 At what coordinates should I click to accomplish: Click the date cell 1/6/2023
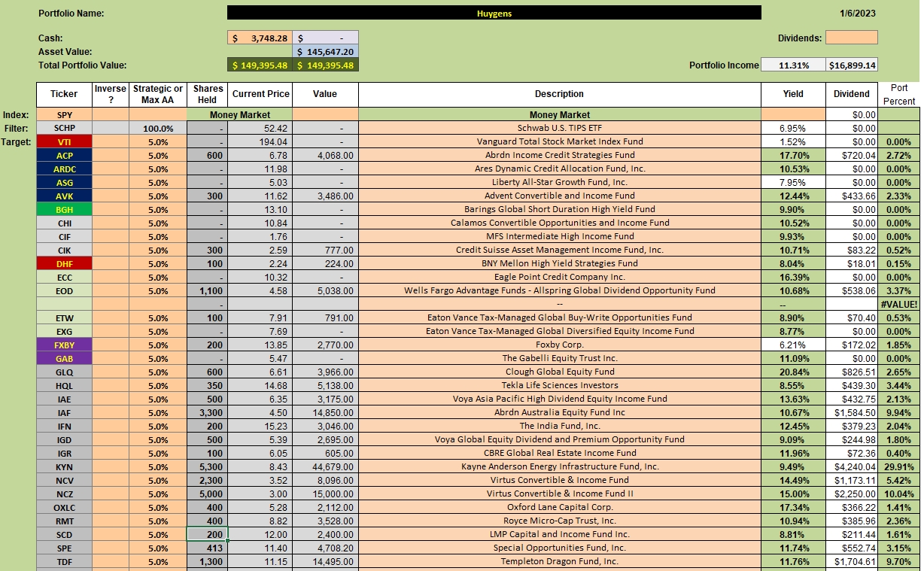pyautogui.click(x=857, y=14)
